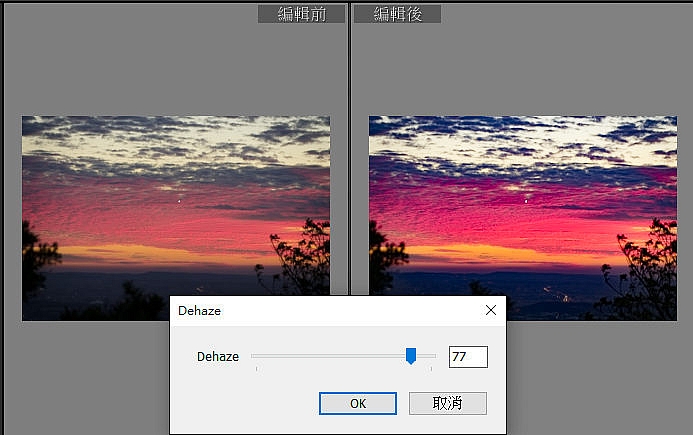Confirm the Dehaze setting with OK

tap(358, 403)
